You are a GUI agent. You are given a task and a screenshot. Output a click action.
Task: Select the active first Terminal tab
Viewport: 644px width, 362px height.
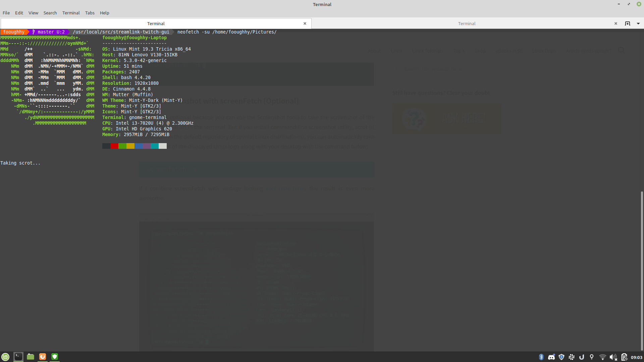click(156, 23)
